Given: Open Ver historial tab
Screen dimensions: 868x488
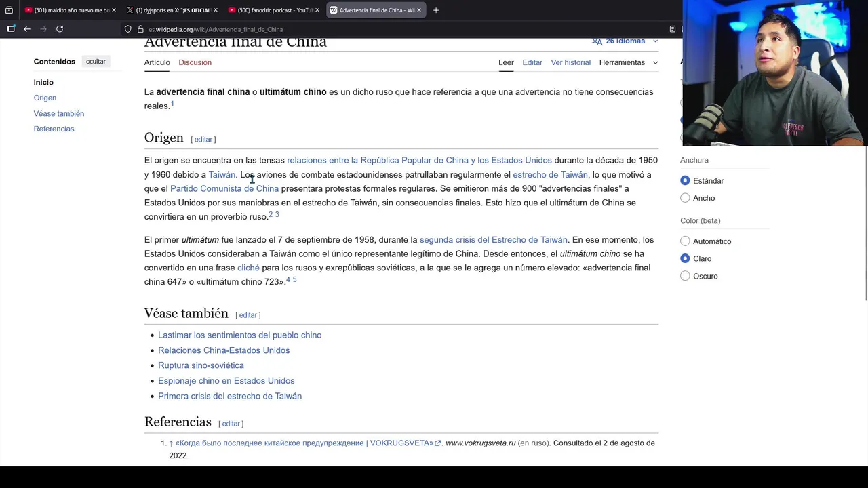Looking at the screenshot, I should tap(570, 62).
